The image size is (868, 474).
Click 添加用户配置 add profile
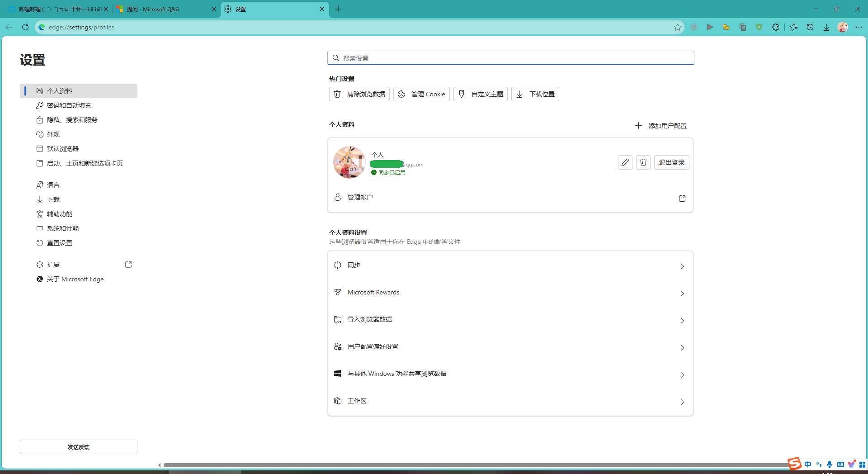coord(661,126)
